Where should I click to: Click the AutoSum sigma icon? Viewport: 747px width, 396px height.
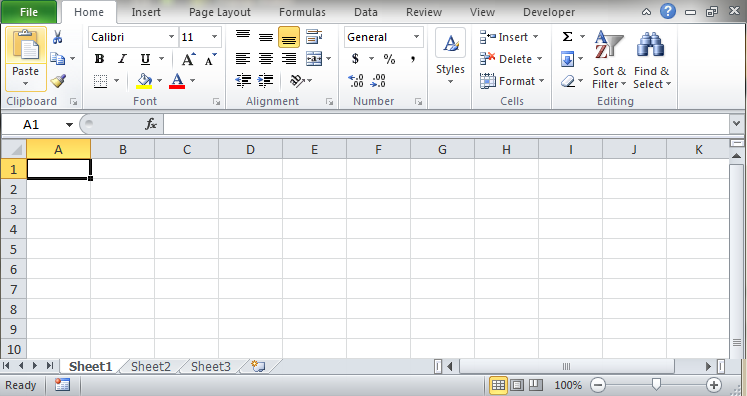[x=567, y=37]
